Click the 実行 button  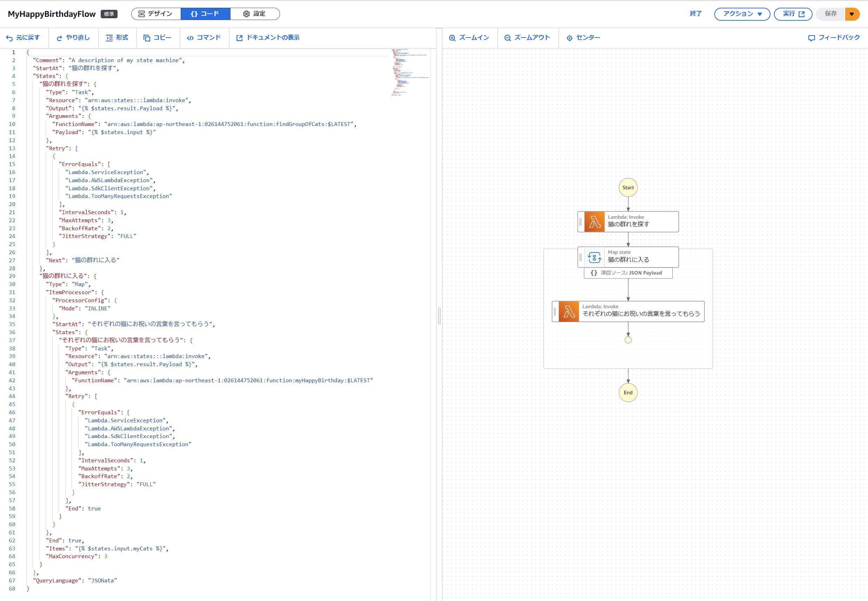(793, 14)
